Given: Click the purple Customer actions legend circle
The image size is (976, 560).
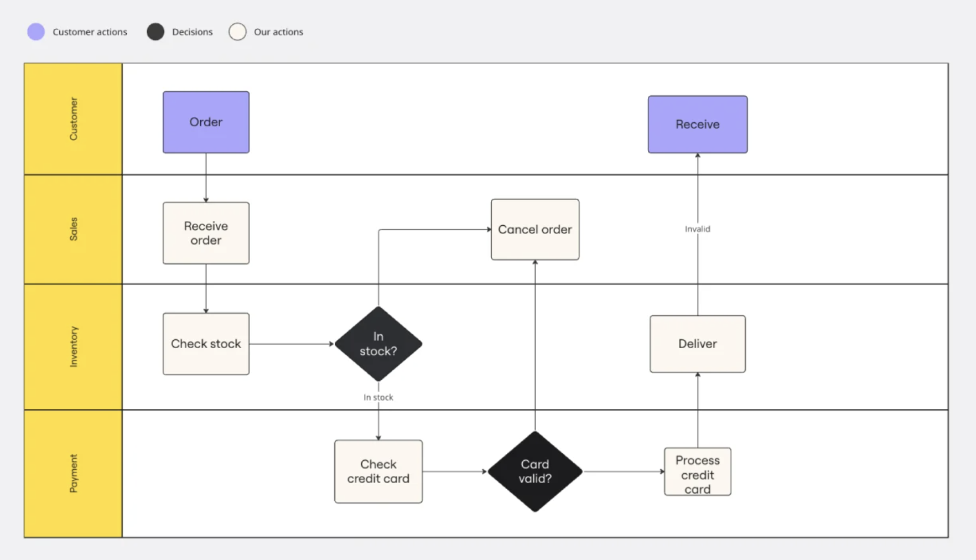Looking at the screenshot, I should (x=36, y=32).
